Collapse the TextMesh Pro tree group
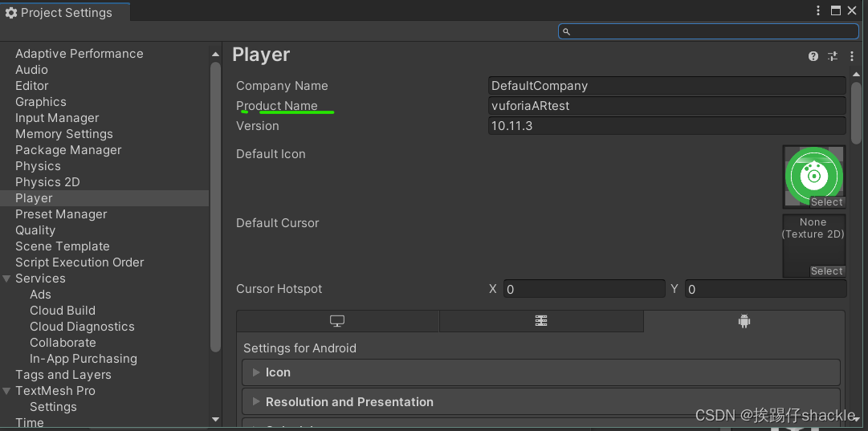The image size is (868, 431). [x=6, y=391]
